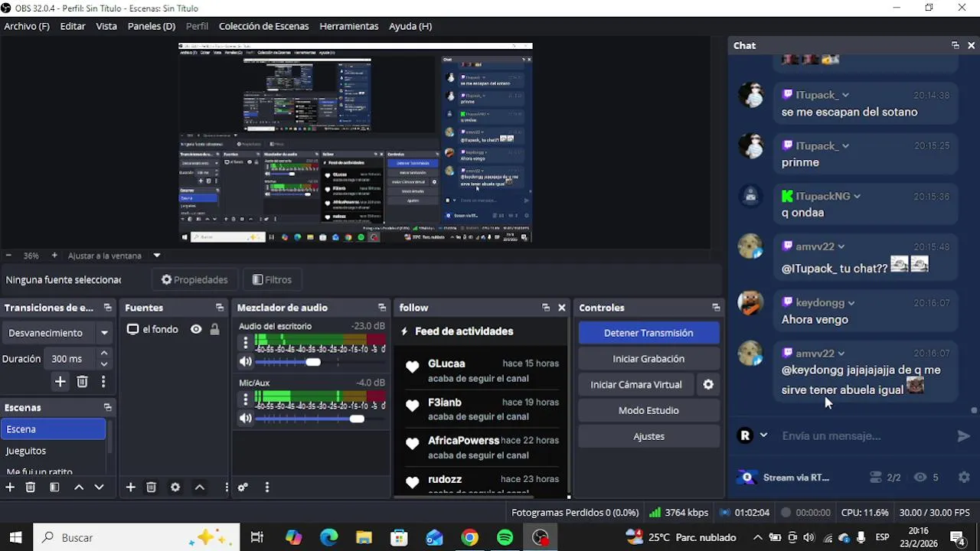This screenshot has height=551, width=980.
Task: Toggle visibility of el fondo source
Action: point(196,330)
